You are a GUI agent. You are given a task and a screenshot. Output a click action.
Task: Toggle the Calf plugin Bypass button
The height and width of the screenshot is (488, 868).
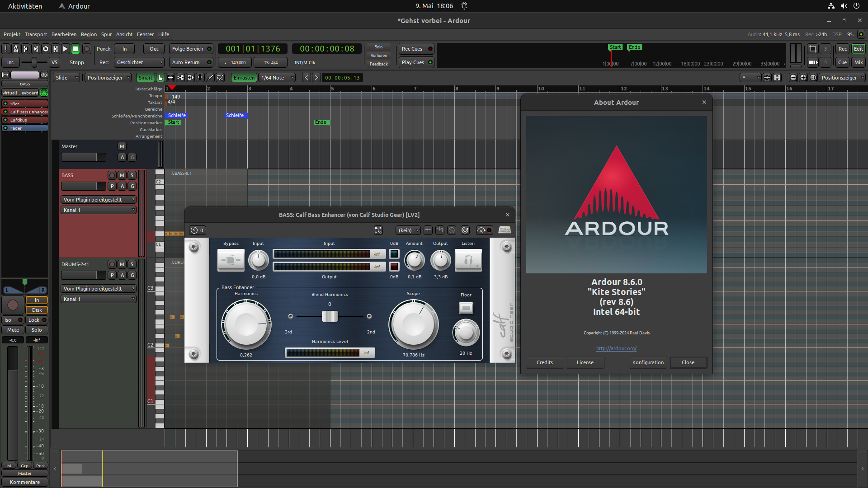[x=231, y=260]
